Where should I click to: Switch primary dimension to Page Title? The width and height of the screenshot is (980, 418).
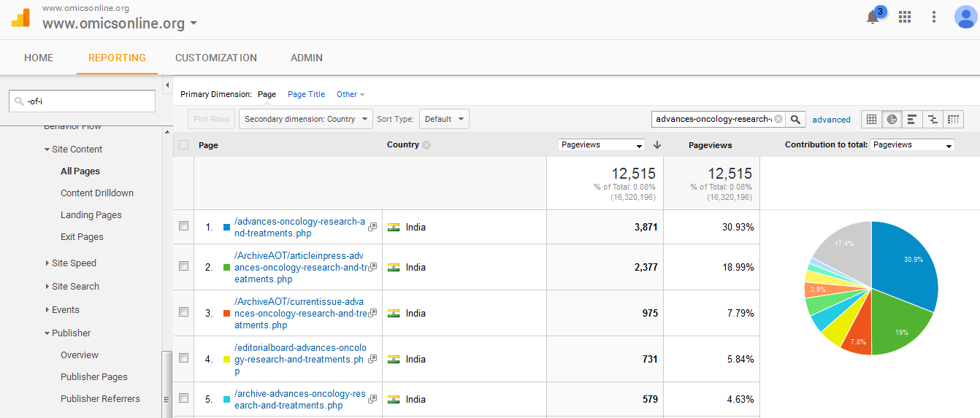(306, 94)
